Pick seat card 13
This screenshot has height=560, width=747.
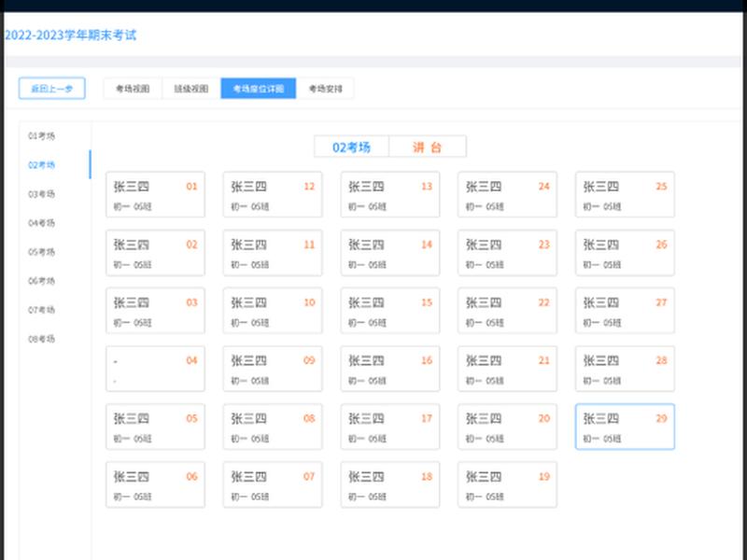[x=390, y=195]
